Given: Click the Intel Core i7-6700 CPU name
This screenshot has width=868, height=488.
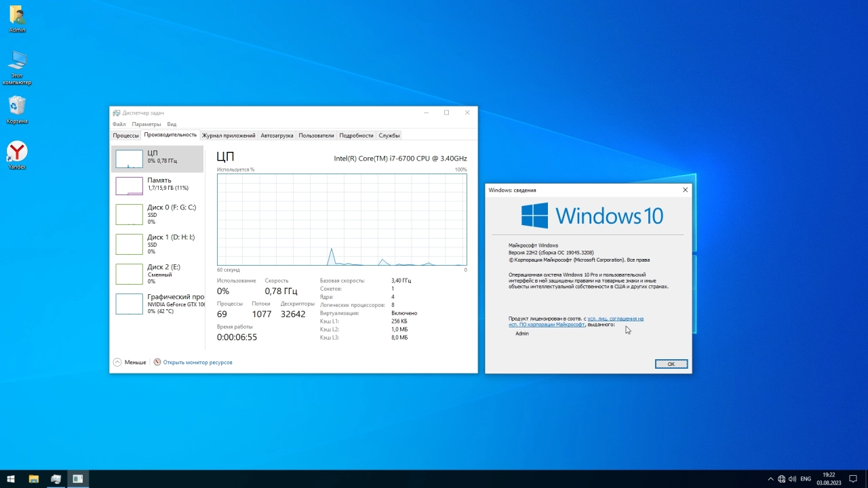Looking at the screenshot, I should pyautogui.click(x=400, y=159).
